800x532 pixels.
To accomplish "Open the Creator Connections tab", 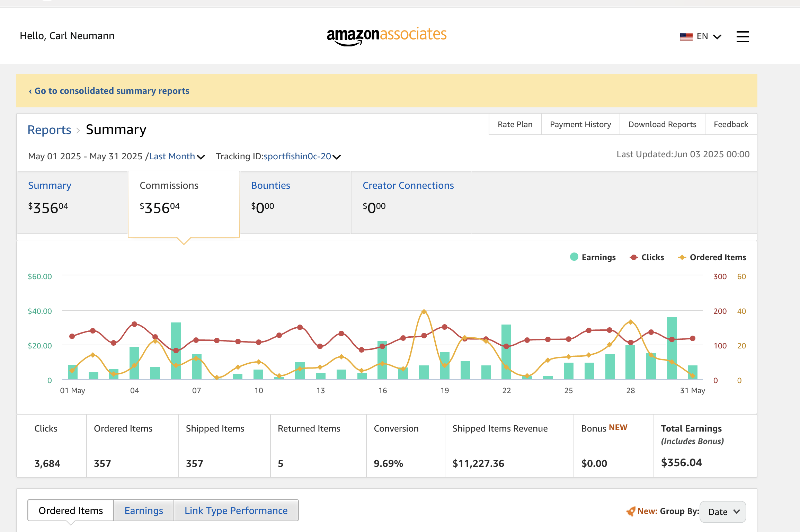I will (412, 202).
